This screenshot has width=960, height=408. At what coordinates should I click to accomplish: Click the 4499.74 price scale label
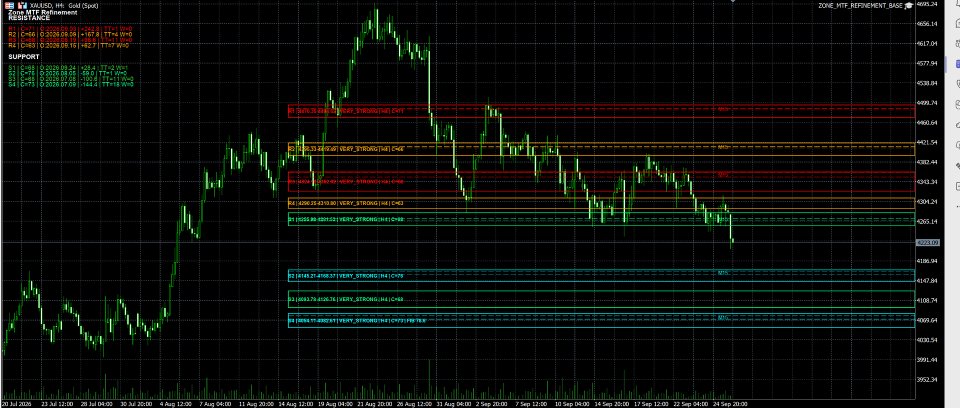pyautogui.click(x=928, y=103)
